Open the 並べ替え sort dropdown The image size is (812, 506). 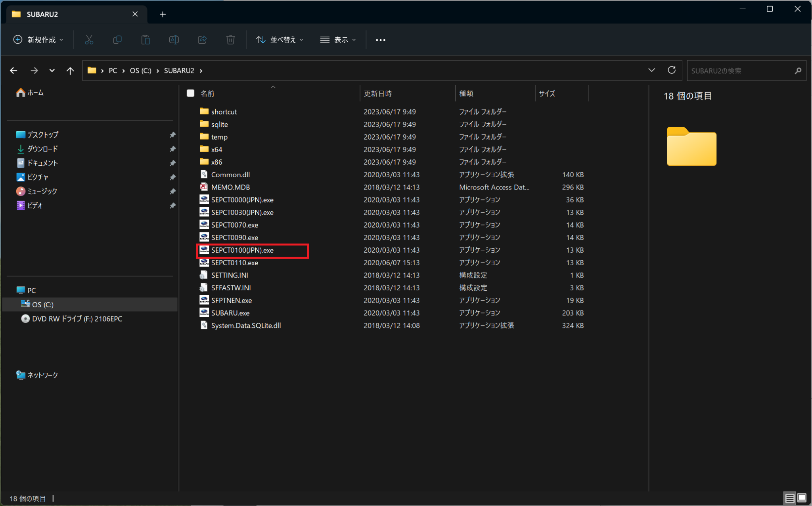click(280, 40)
